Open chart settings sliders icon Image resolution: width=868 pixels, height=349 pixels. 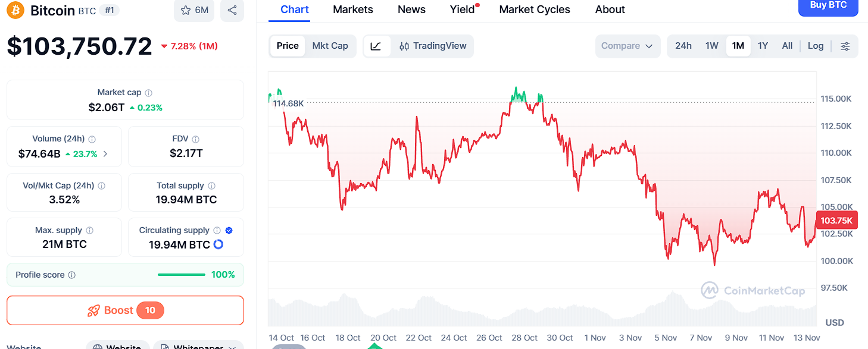point(845,46)
